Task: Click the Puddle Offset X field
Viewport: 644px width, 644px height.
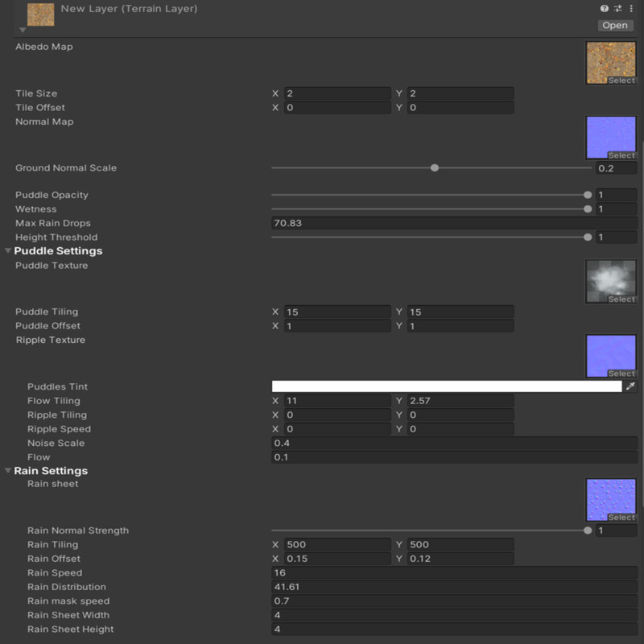Action: coord(337,326)
